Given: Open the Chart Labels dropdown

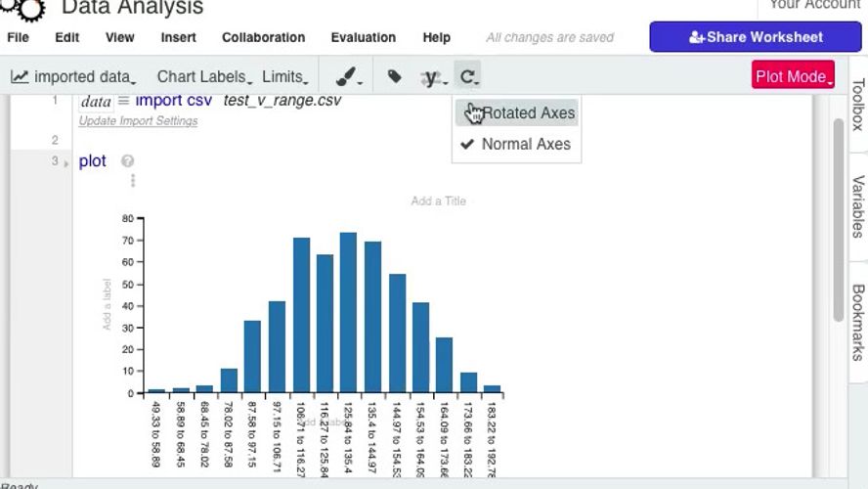Looking at the screenshot, I should 204,76.
